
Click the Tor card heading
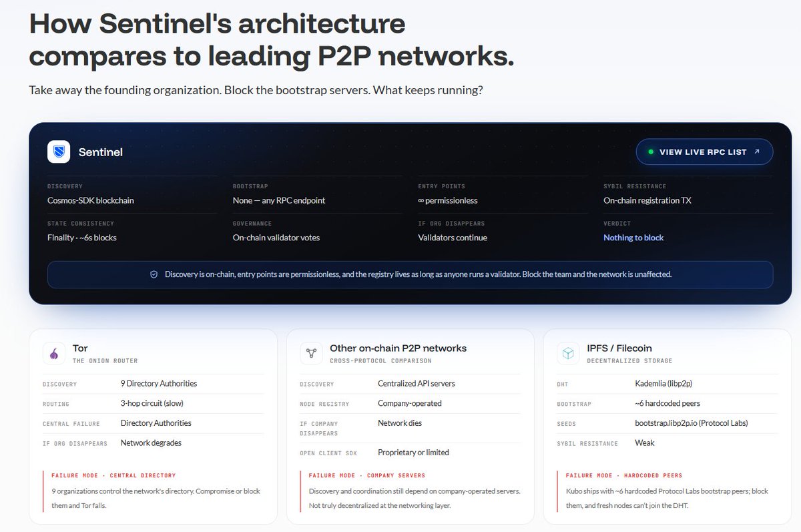tap(80, 348)
